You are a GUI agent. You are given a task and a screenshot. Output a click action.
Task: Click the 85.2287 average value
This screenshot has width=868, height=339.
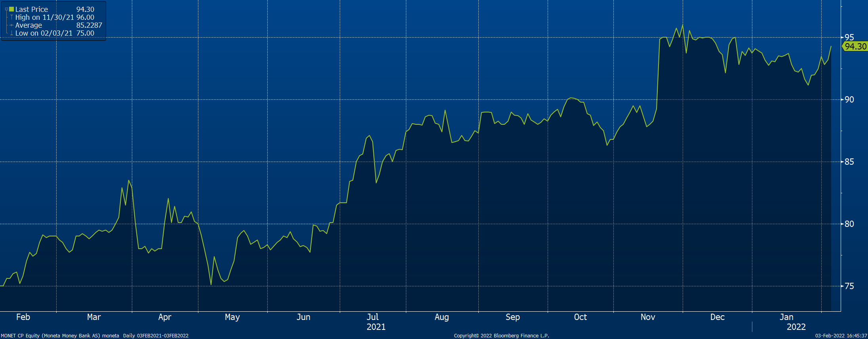pyautogui.click(x=89, y=25)
